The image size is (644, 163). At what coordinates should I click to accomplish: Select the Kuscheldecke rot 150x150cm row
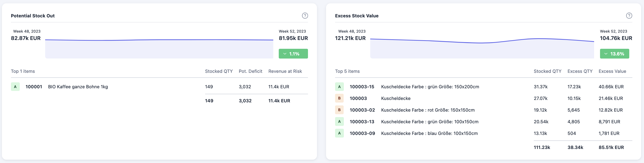[x=428, y=110]
